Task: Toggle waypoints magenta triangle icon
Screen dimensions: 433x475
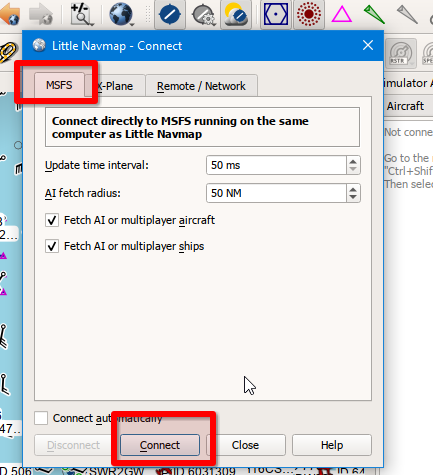Action: point(341,15)
